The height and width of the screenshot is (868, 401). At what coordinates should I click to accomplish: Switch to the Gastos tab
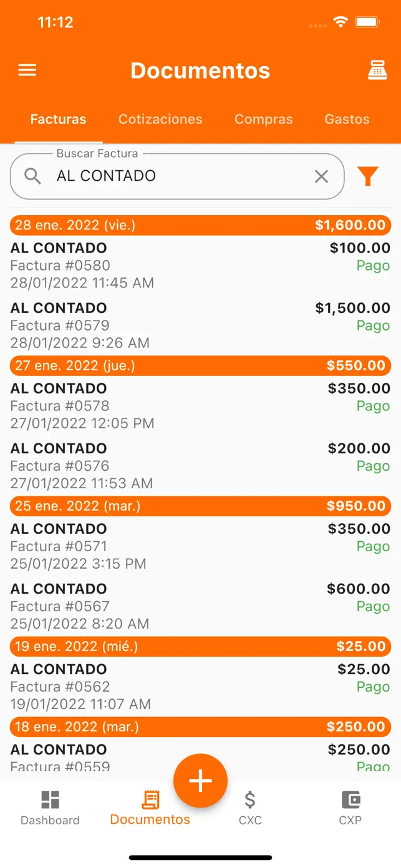347,119
